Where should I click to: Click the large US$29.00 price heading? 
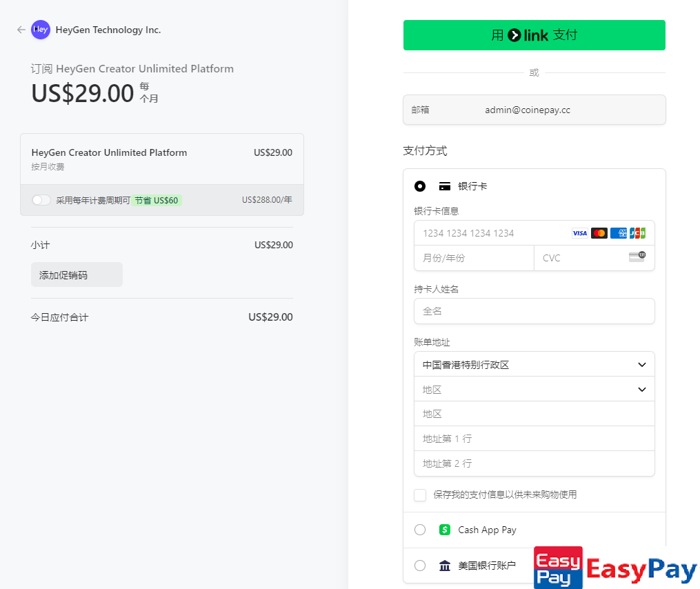[x=83, y=93]
